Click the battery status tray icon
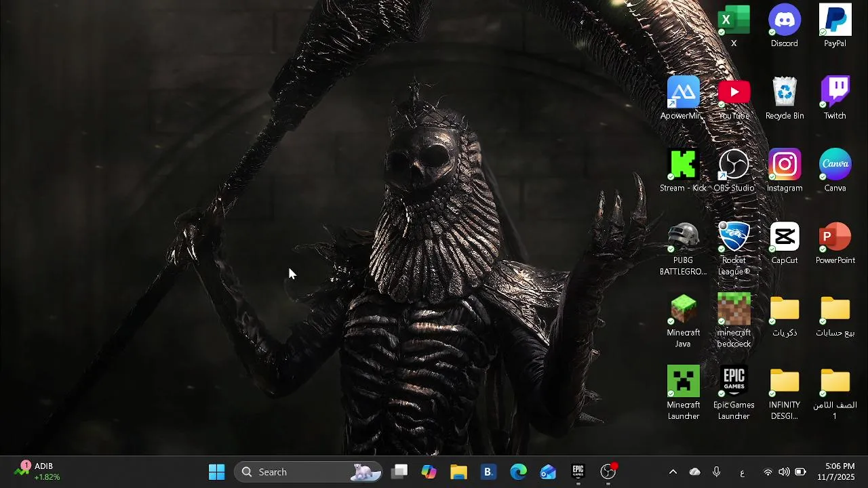 [800, 472]
